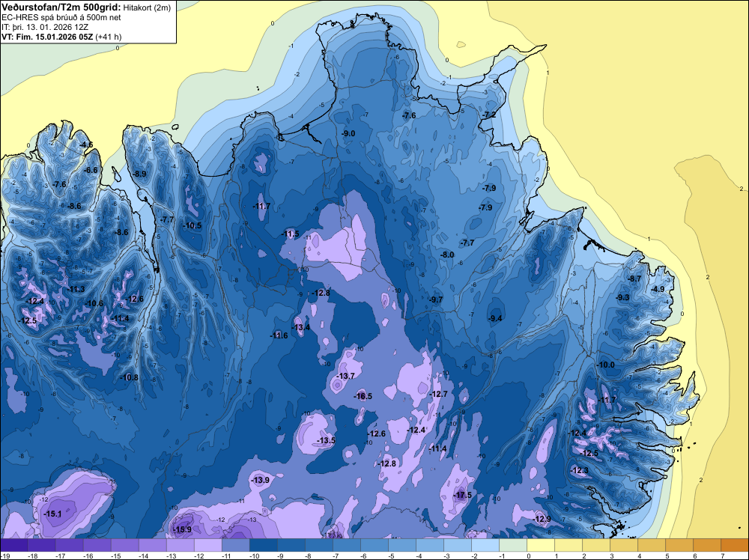Select the -16.5 temperature reading
The image size is (749, 560).
(x=363, y=396)
